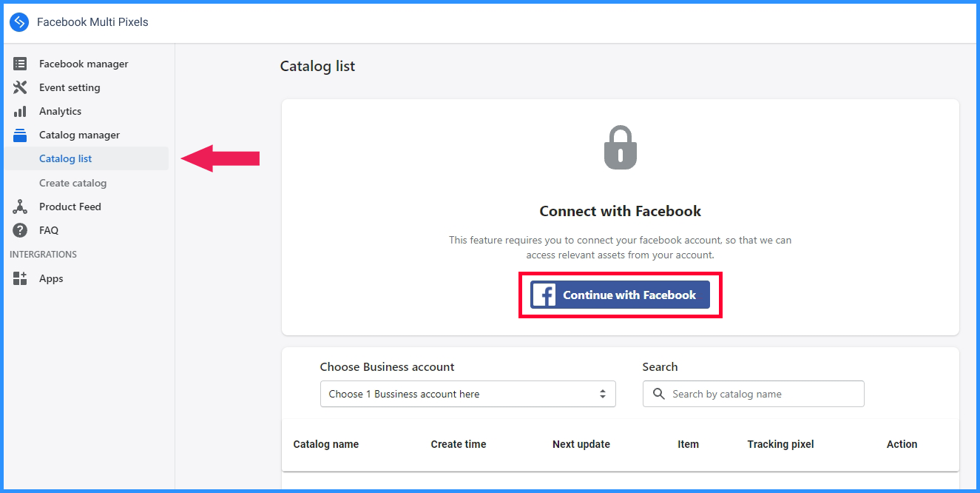980x493 pixels.
Task: Open the Choose Business account dropdown
Action: tap(467, 394)
